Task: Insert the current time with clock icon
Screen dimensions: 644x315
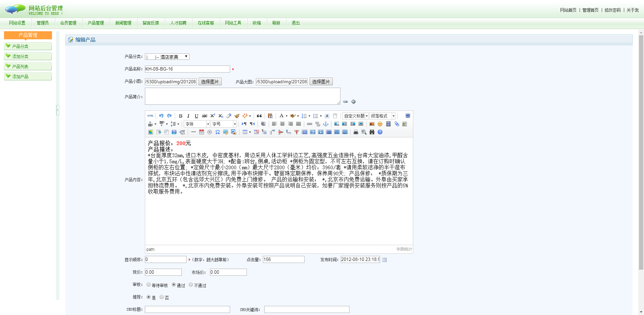Action: point(210,132)
